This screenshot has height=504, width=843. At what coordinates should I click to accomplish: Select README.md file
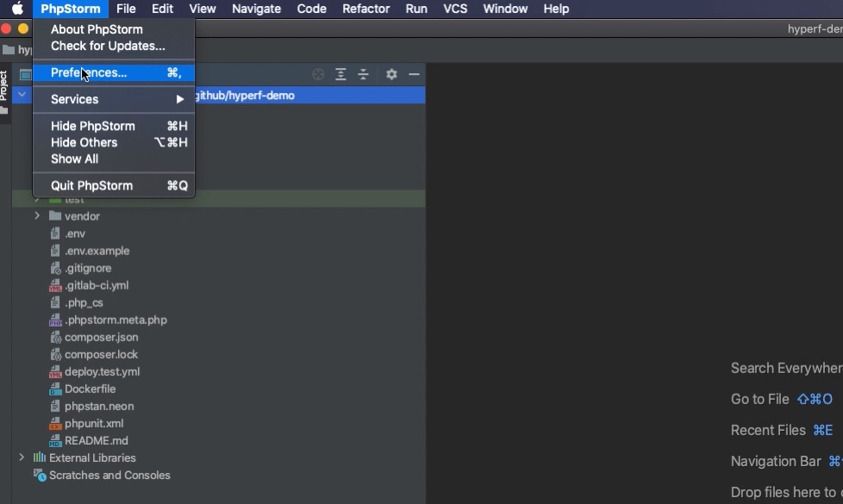pos(97,440)
